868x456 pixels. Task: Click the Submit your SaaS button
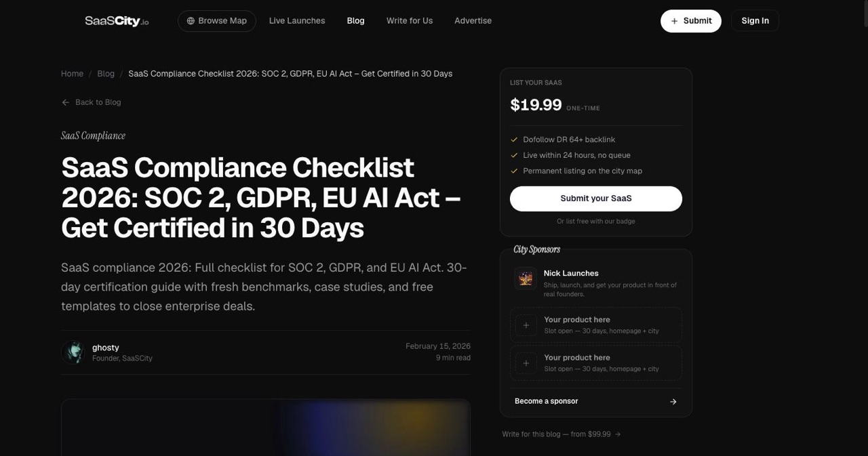pyautogui.click(x=596, y=199)
